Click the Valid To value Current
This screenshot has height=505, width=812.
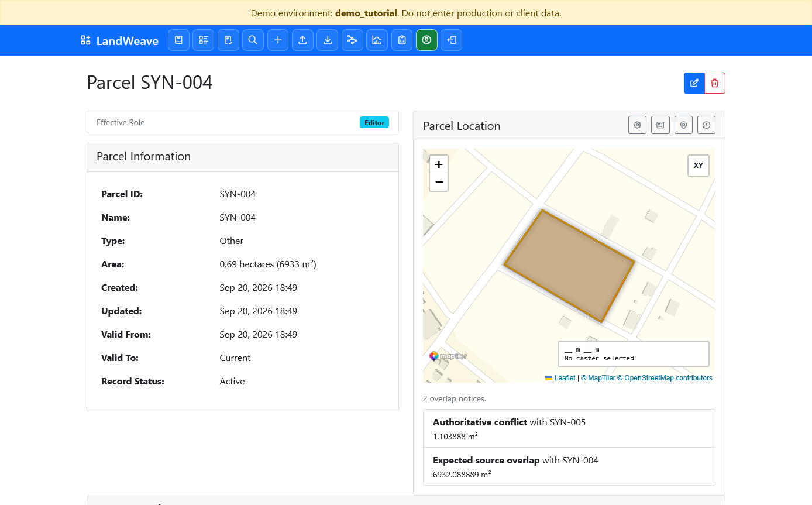pos(235,358)
